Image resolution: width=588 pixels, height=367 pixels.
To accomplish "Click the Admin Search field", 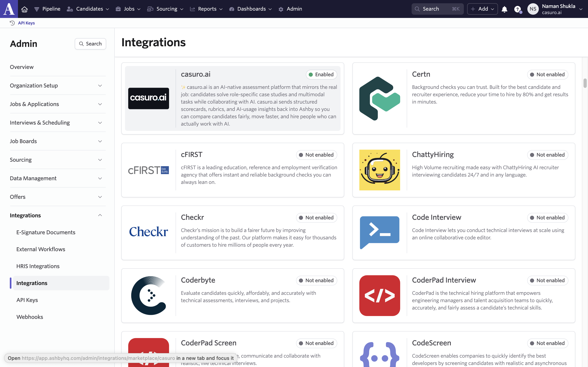I will tap(90, 44).
